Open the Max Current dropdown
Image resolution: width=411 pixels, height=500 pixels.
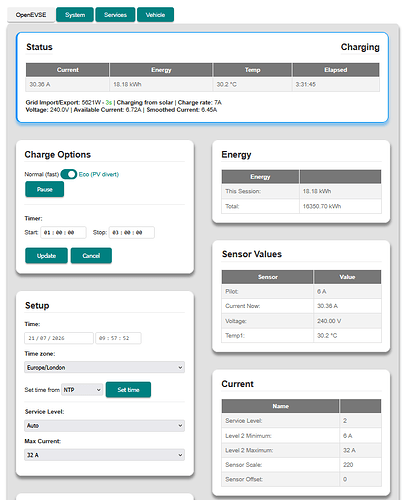[104, 455]
